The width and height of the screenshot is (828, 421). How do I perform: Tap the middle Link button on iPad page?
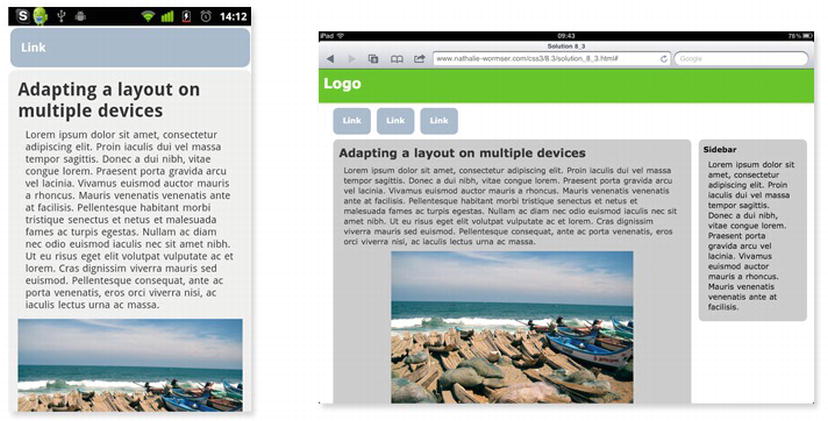tap(395, 121)
